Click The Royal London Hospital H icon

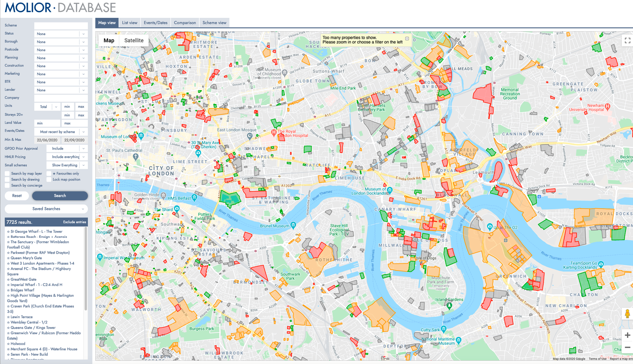click(274, 132)
